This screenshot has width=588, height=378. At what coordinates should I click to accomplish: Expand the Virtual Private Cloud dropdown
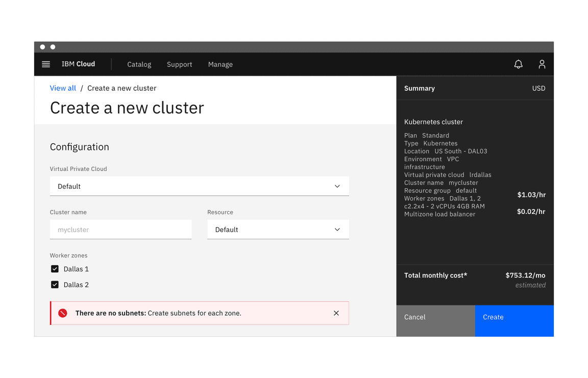199,186
